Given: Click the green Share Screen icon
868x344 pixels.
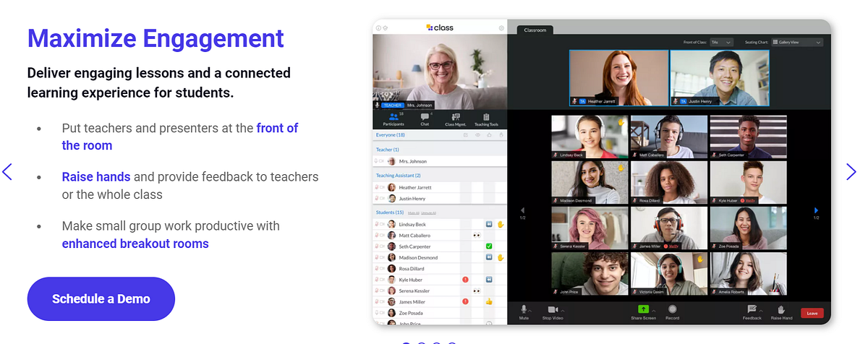Looking at the screenshot, I should point(643,309).
